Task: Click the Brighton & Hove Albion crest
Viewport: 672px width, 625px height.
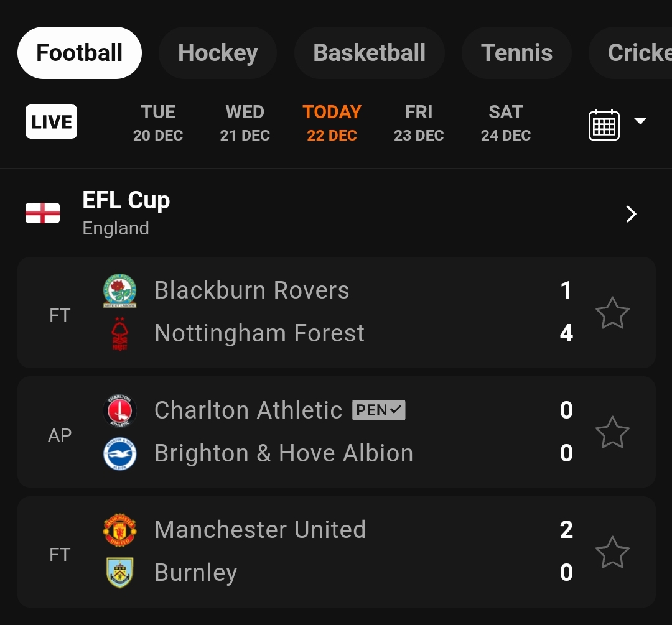Action: (x=120, y=453)
